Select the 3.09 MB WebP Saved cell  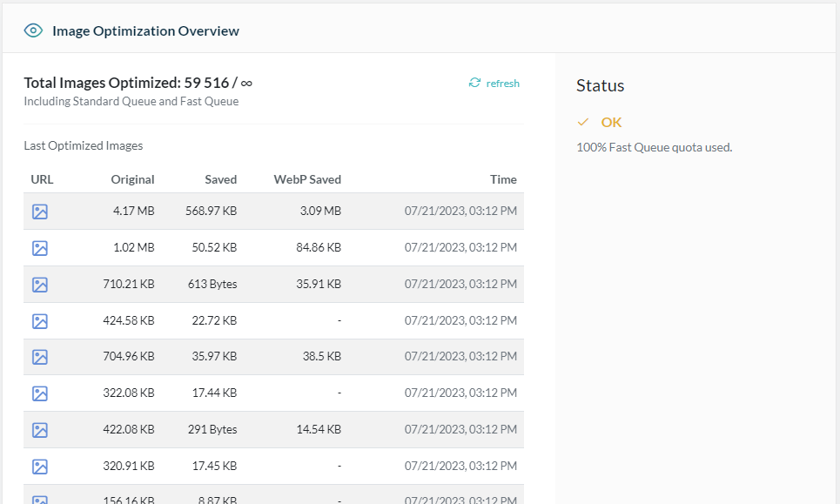pyautogui.click(x=320, y=212)
